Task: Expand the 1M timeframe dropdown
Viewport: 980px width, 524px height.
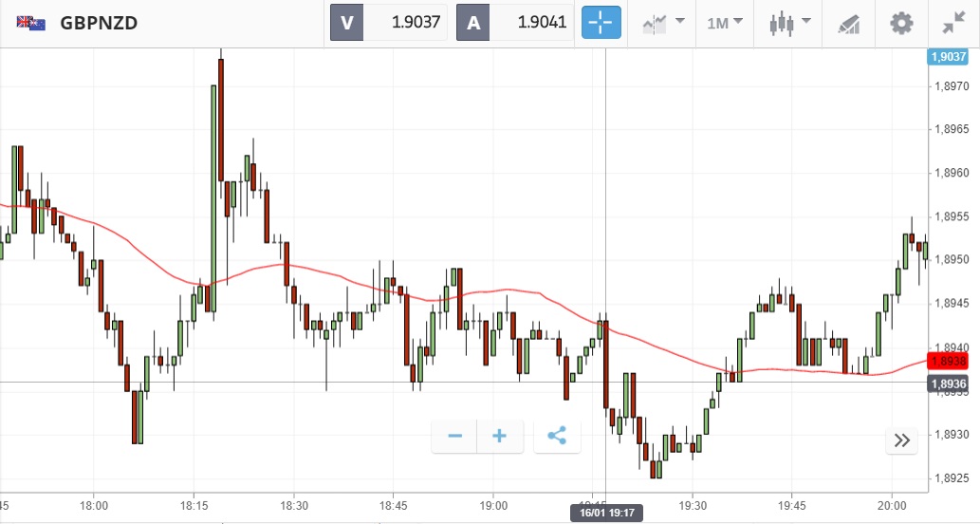Action: [x=725, y=23]
